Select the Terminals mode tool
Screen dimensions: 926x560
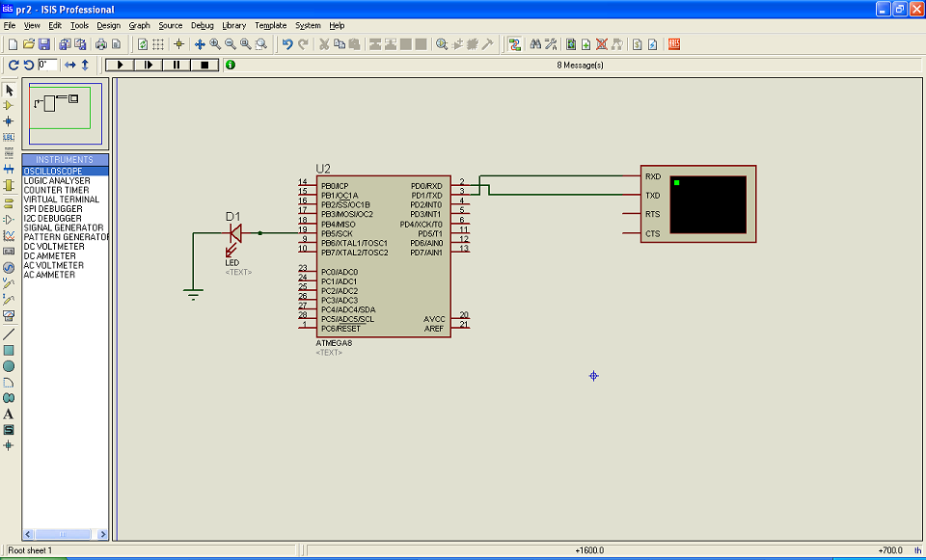[x=9, y=203]
